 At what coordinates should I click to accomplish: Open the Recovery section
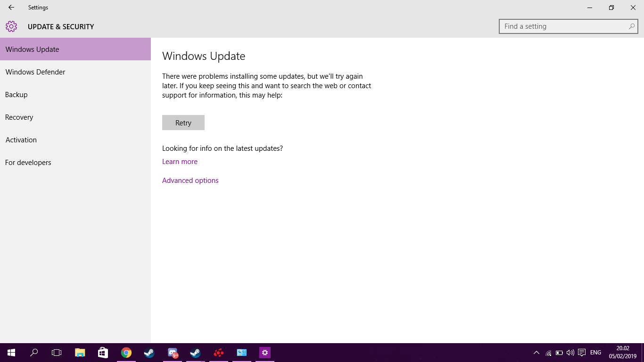click(x=75, y=117)
